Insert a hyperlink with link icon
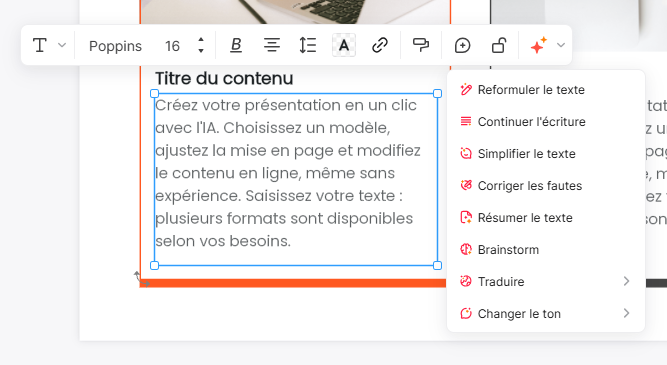667x365 pixels. (380, 45)
